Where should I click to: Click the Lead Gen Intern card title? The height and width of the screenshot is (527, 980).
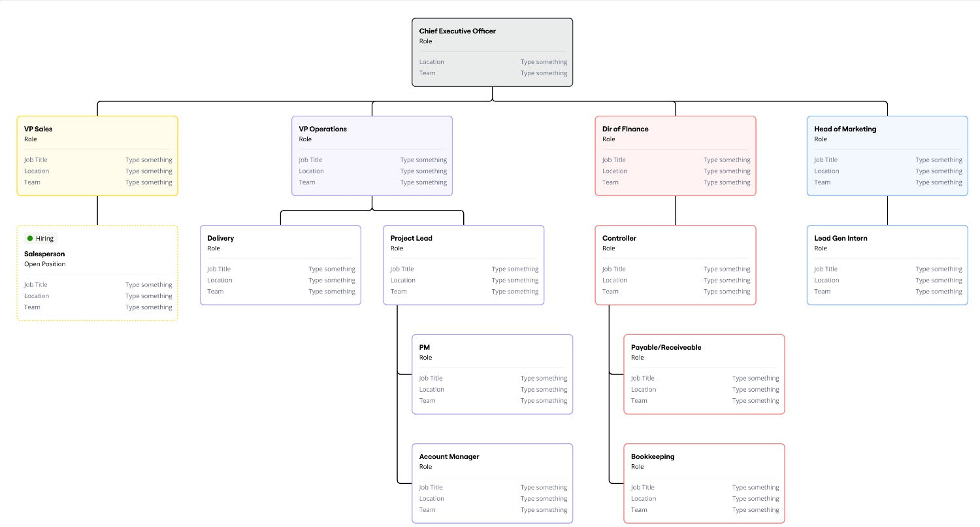click(841, 239)
